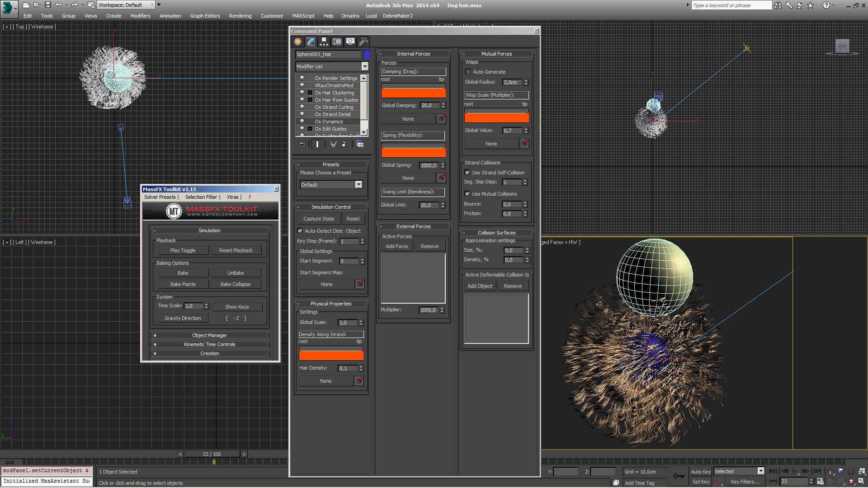
Task: Expand the Ox Edit Guides modifier
Action: [x=310, y=129]
